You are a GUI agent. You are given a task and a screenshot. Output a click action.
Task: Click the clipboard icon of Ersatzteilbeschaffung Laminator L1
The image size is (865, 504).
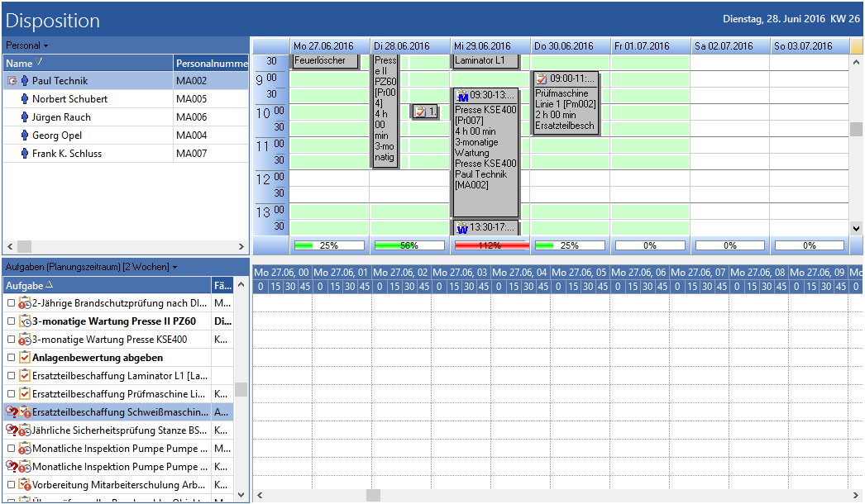coord(25,376)
